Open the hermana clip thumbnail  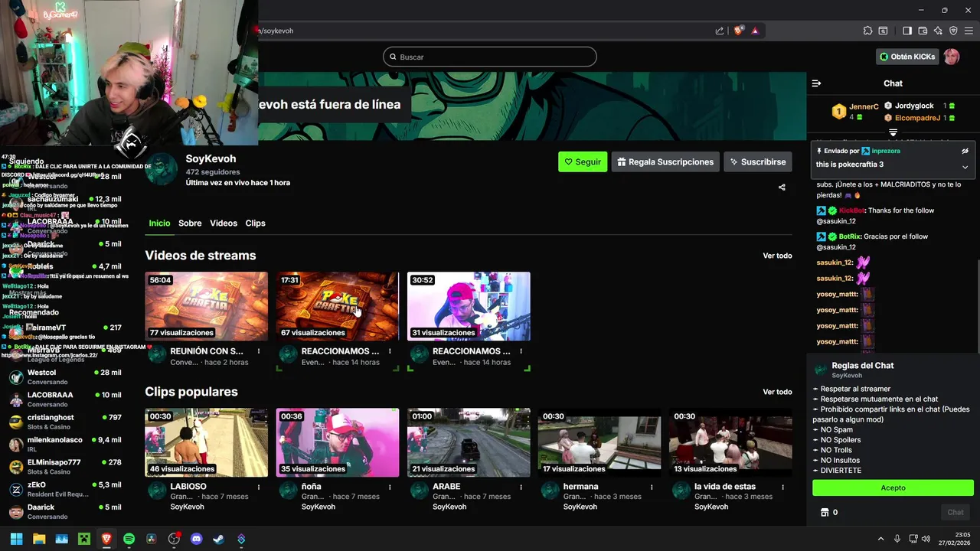pos(599,442)
